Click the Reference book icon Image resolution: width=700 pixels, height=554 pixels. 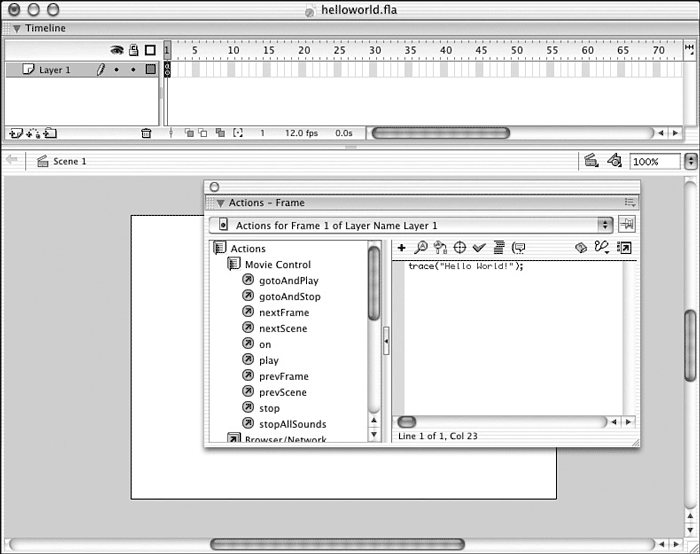[x=581, y=247]
